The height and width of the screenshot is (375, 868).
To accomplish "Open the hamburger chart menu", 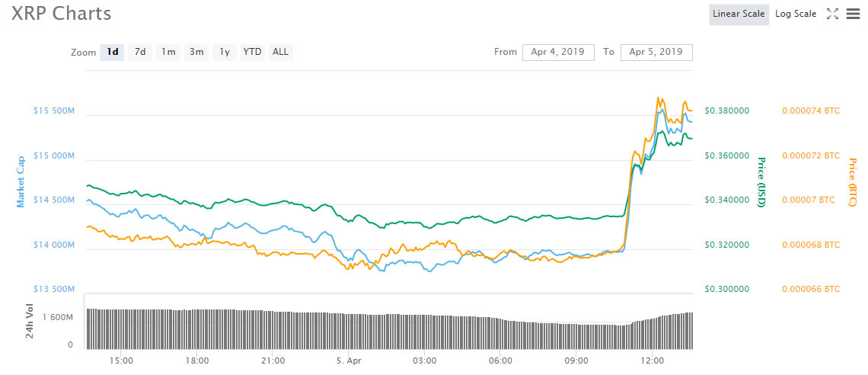I will point(854,14).
